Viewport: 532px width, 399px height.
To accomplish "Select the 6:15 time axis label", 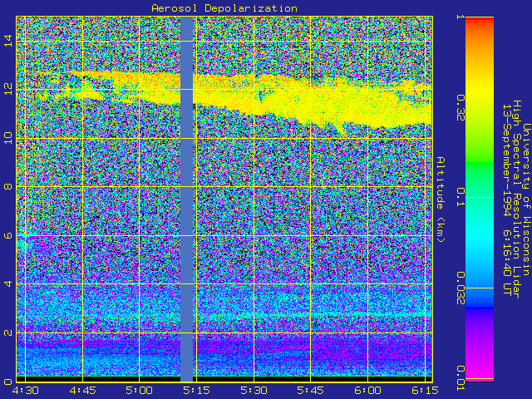I will coord(425,391).
